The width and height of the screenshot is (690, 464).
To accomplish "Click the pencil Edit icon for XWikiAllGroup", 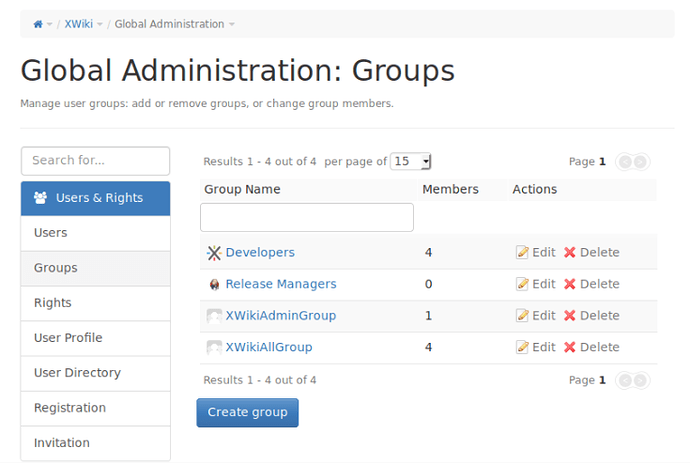I will tap(522, 347).
